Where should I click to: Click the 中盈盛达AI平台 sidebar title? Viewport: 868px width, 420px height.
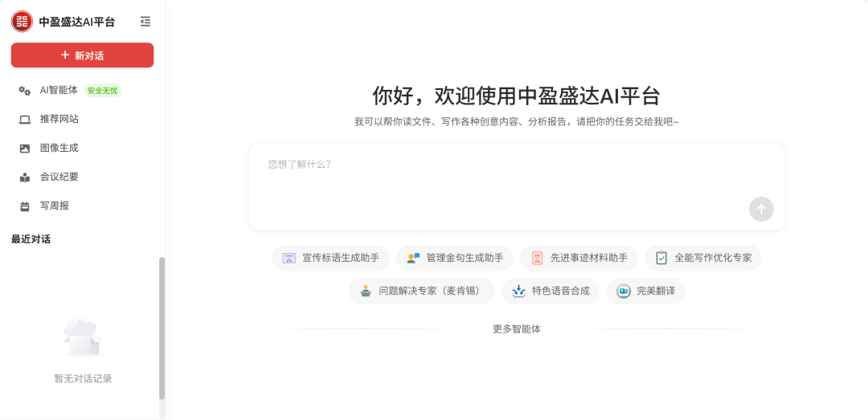[x=77, y=22]
